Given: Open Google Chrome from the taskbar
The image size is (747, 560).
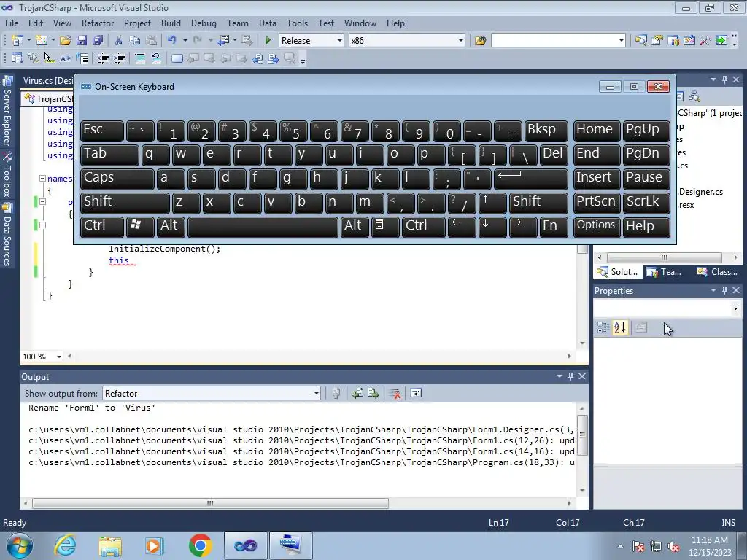Looking at the screenshot, I should point(200,545).
